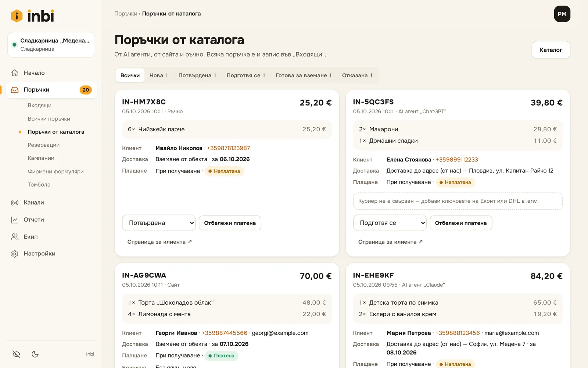The width and height of the screenshot is (588, 368).
Task: Click Поръчки breadcrumb link
Action: point(126,14)
